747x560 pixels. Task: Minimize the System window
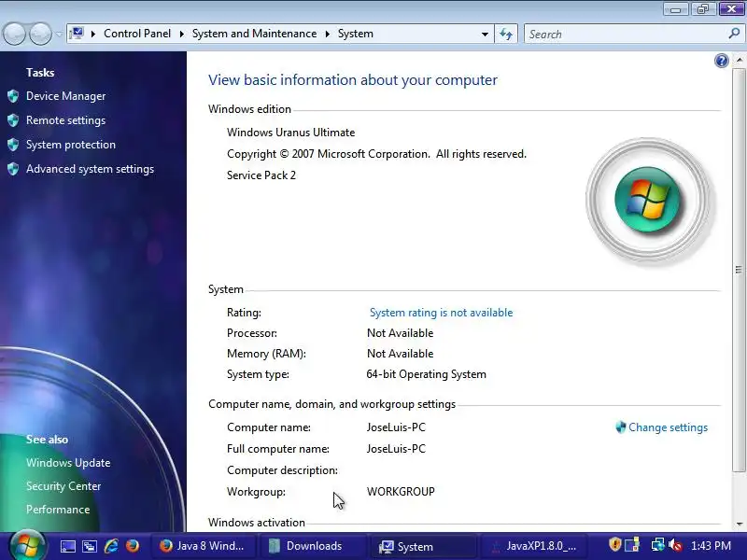(675, 9)
